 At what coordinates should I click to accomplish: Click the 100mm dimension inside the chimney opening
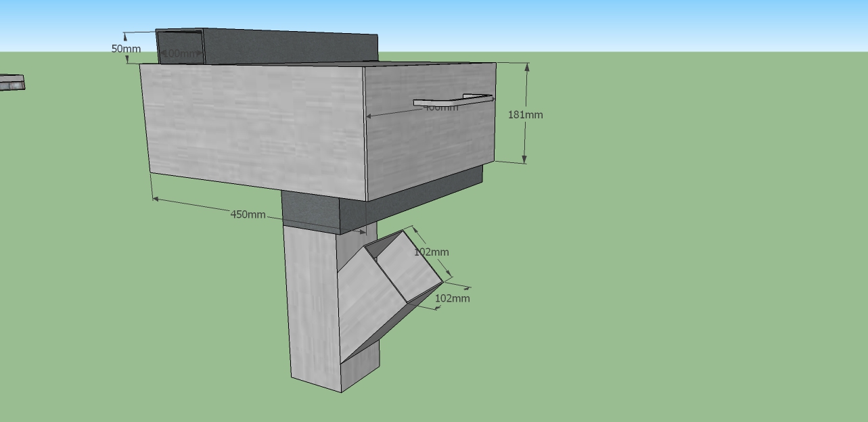coord(180,53)
